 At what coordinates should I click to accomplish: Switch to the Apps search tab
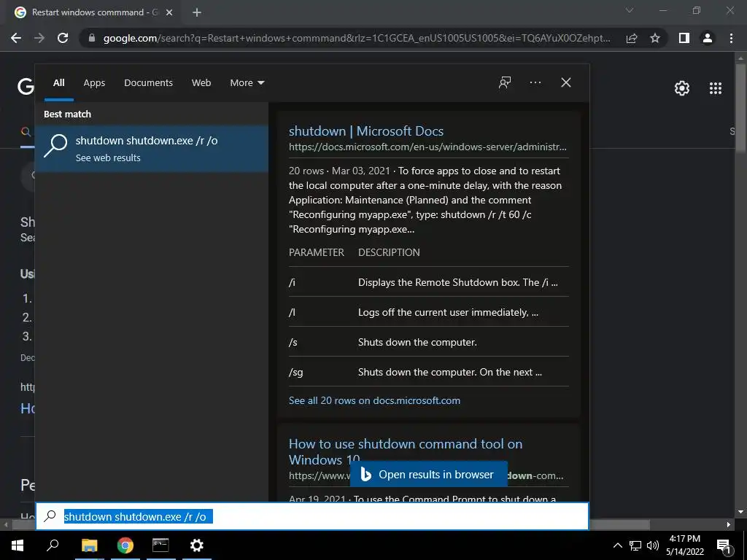(94, 83)
